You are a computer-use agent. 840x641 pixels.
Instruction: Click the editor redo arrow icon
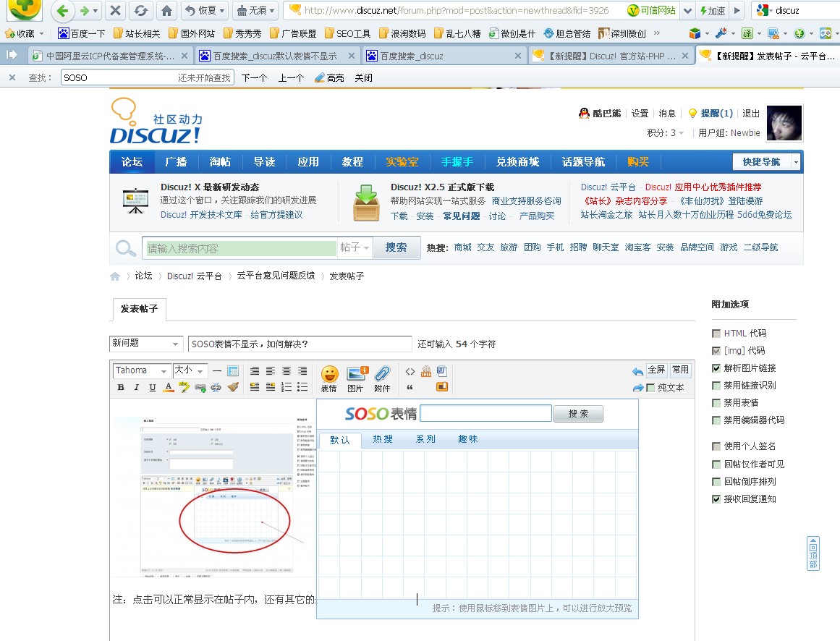point(637,388)
